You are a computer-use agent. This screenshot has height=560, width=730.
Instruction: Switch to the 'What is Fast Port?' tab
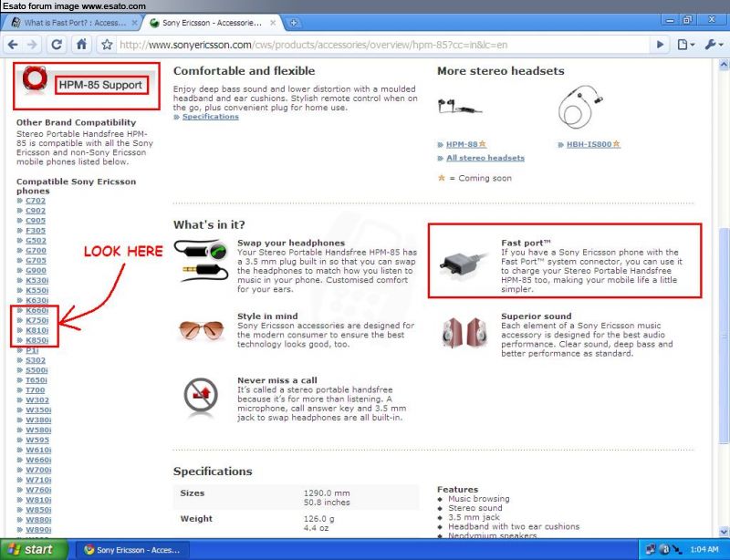pyautogui.click(x=70, y=22)
